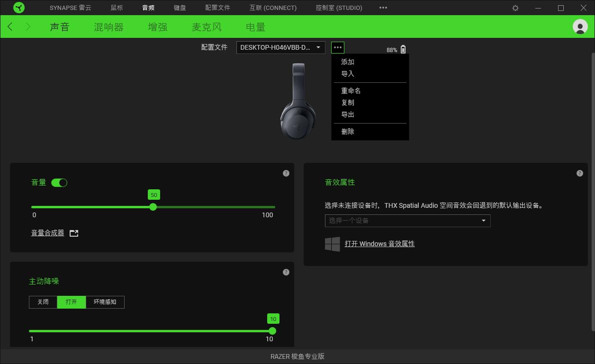Click the back navigation chevron
Screen dimensions: 595x364
point(9,27)
